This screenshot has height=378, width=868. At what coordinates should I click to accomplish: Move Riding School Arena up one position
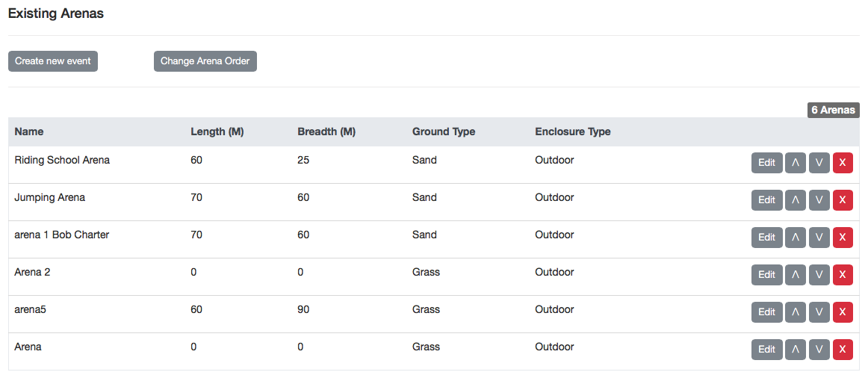[795, 163]
